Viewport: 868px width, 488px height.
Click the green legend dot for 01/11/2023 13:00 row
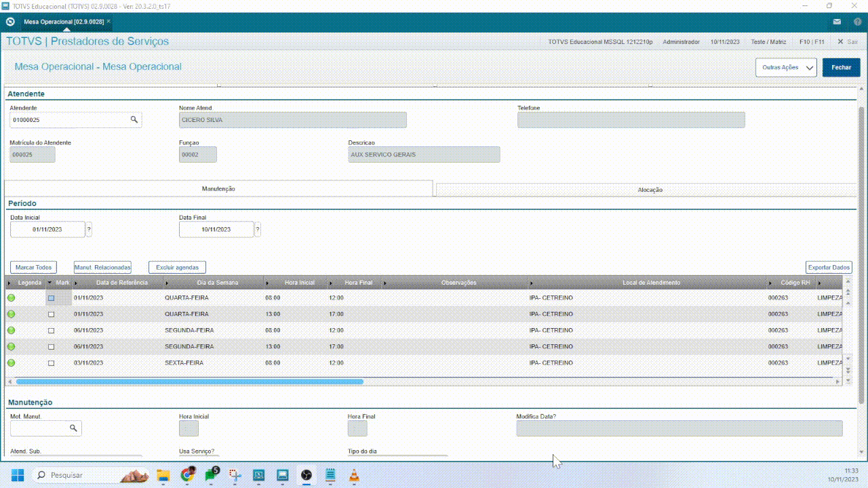coord(11,314)
